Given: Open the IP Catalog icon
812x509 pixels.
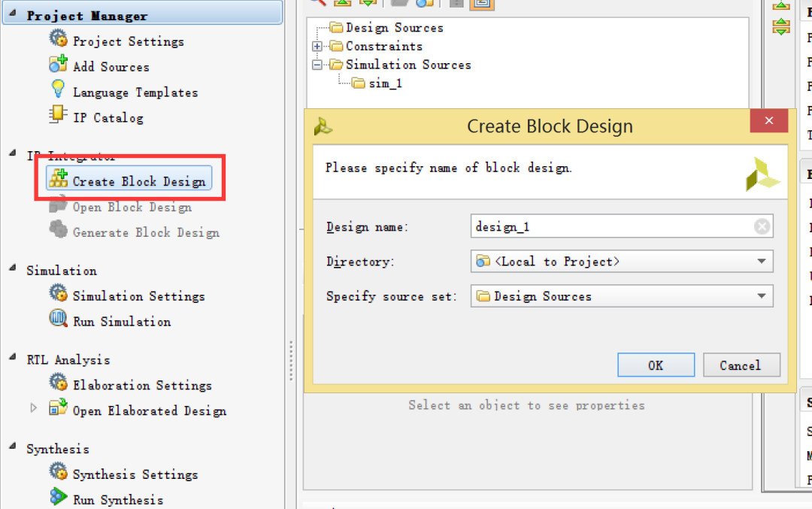Looking at the screenshot, I should [x=58, y=114].
